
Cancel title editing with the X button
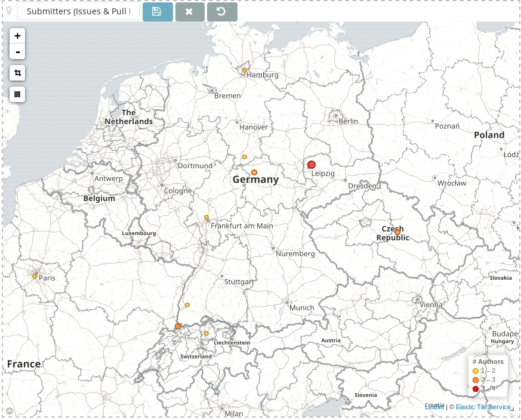(x=190, y=12)
